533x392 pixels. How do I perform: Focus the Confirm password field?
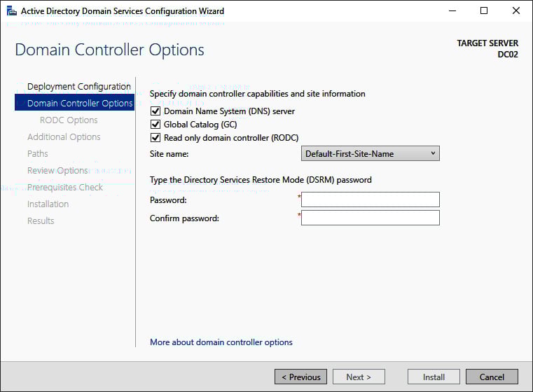tap(371, 218)
